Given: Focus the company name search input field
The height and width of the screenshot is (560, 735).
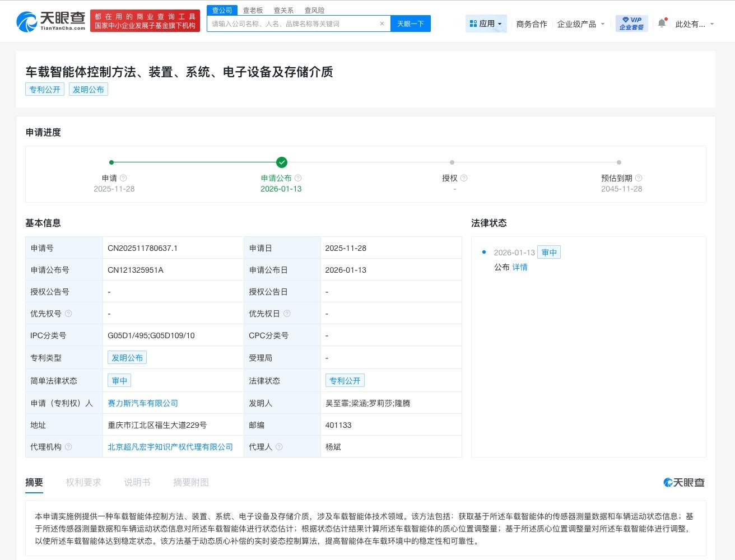Looking at the screenshot, I should 291,24.
